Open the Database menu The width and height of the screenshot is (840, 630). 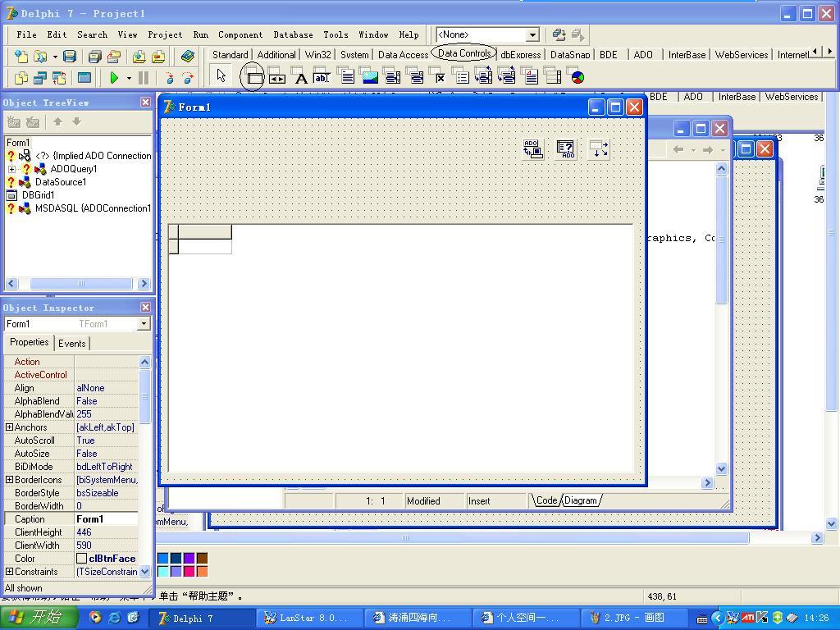click(x=293, y=34)
